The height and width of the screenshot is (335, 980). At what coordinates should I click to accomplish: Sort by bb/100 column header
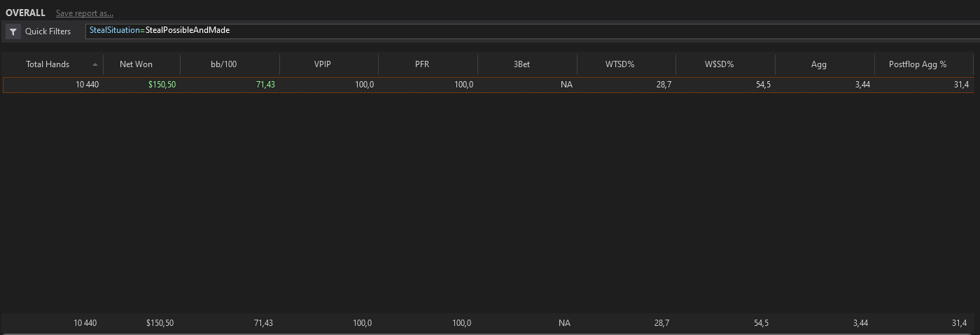point(230,64)
